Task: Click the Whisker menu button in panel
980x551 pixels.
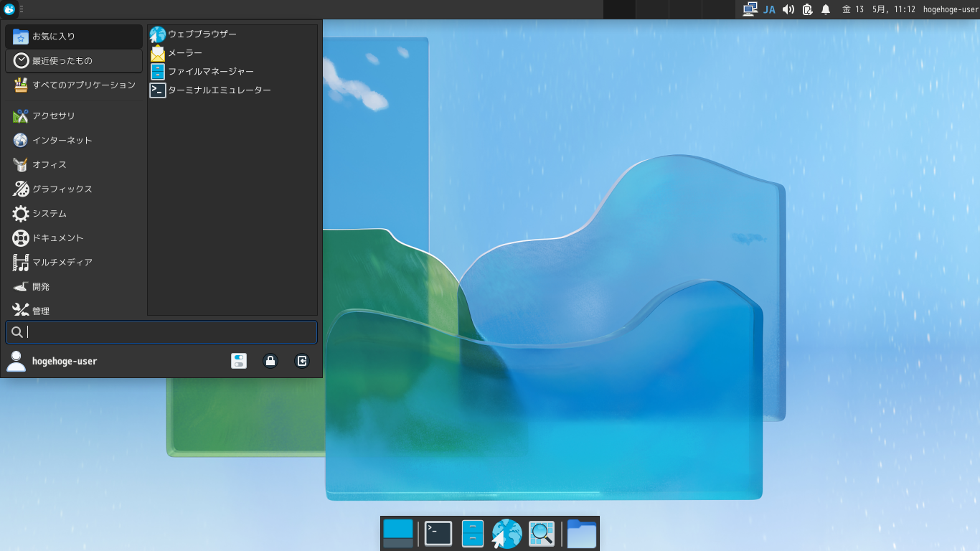Action: tap(9, 9)
